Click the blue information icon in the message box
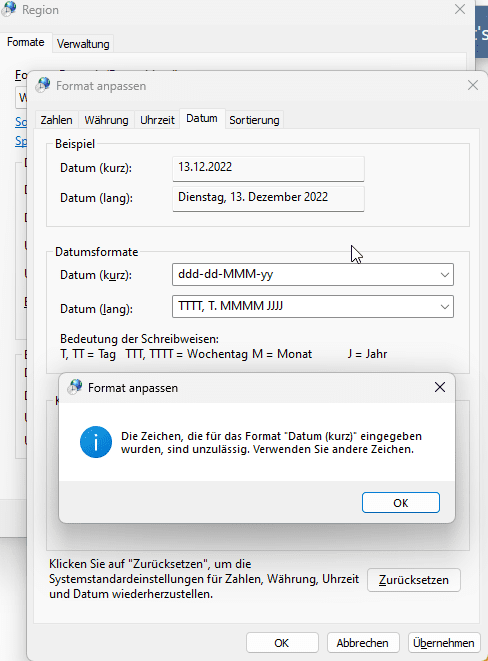Image resolution: width=488 pixels, height=661 pixels. (96, 442)
